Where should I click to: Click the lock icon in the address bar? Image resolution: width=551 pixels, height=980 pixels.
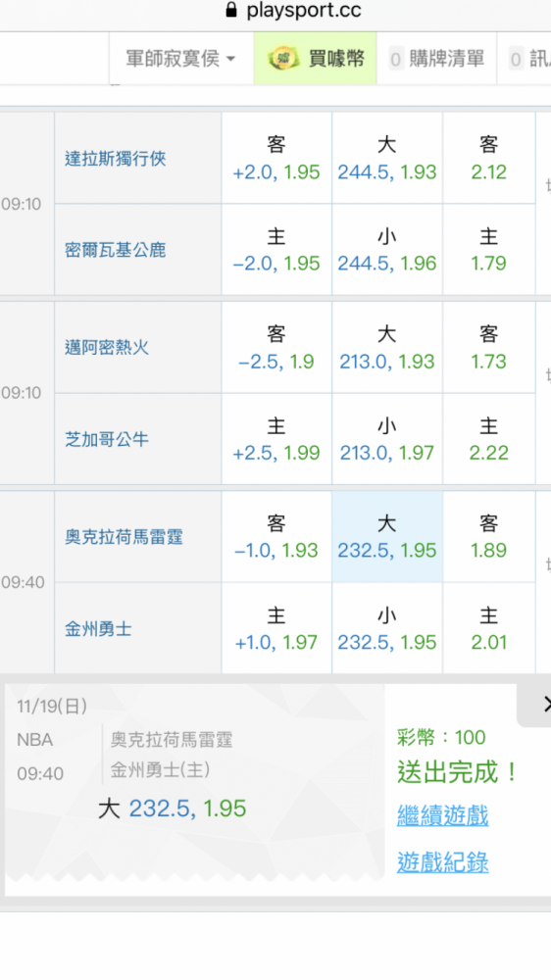(231, 10)
